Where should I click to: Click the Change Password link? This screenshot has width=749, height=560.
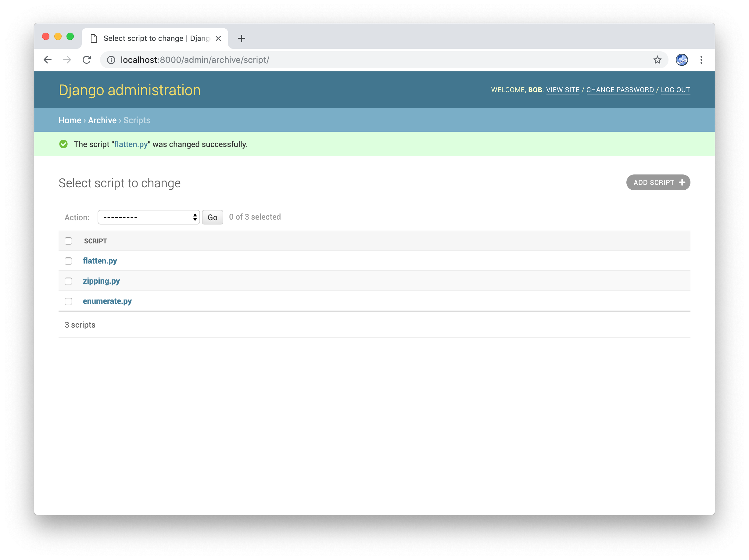(x=620, y=90)
